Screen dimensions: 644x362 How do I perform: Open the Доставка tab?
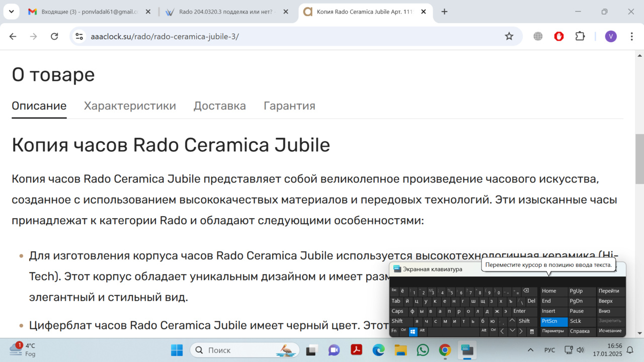coord(220,106)
